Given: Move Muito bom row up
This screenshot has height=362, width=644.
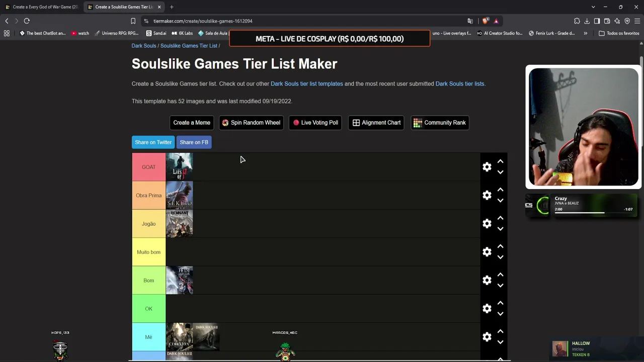Looking at the screenshot, I should [500, 246].
